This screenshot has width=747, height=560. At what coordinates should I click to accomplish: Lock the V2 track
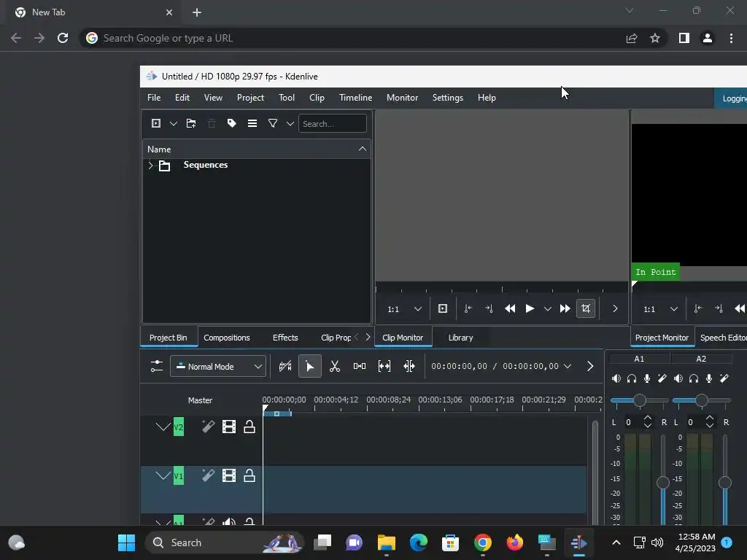pyautogui.click(x=249, y=427)
